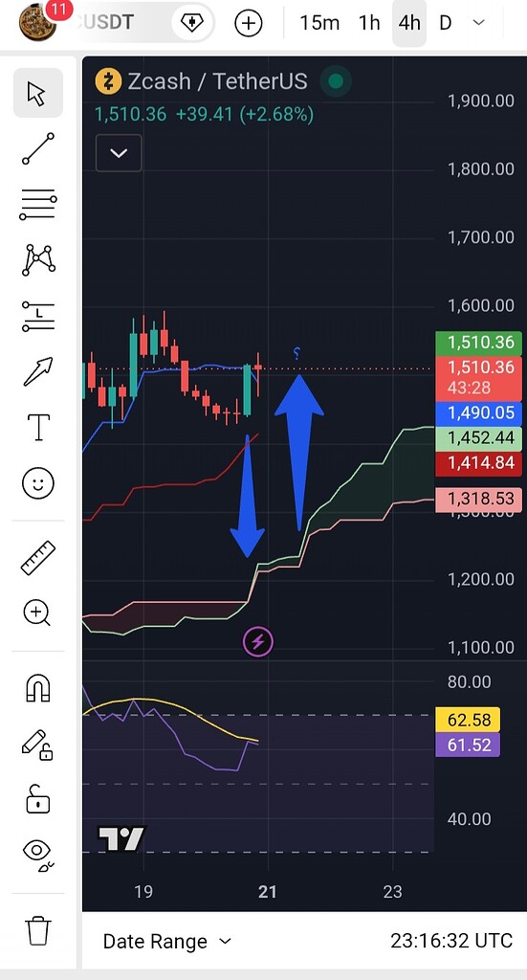Remove drawings with trash can icon
Viewport: 527px width, 980px height.
point(38,930)
